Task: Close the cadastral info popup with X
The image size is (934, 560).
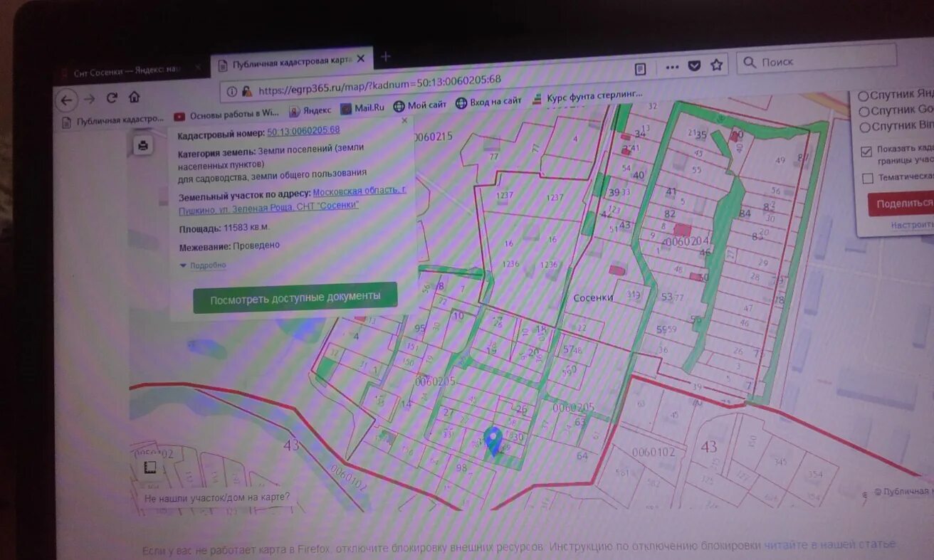Action: (405, 120)
